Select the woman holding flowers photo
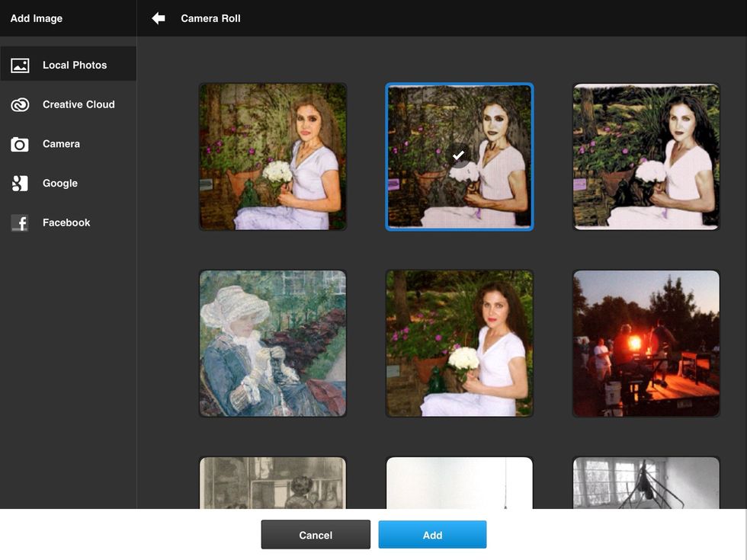Screen dimensions: 747x560 (459, 343)
